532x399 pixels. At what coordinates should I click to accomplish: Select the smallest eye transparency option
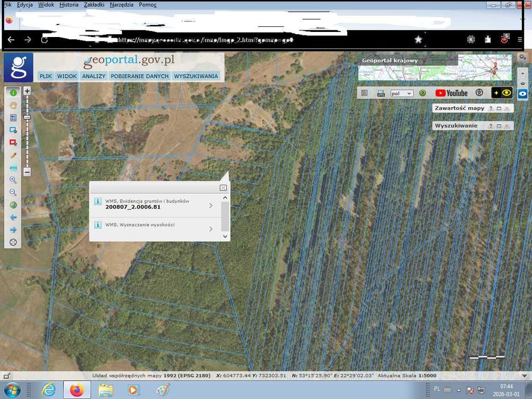tap(522, 74)
